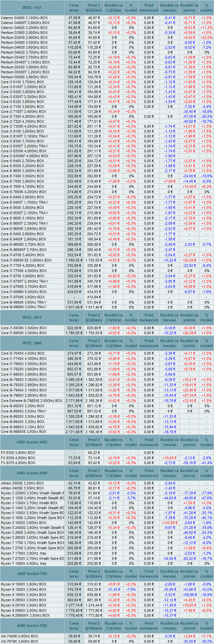Select the FX 8370 4,0GHz BOX row name
Image resolution: width=214 pixels, height=644 pixels.
(x=18, y=463)
